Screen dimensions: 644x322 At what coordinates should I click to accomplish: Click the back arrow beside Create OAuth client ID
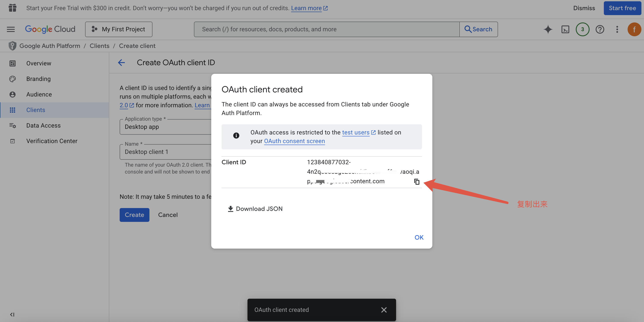coord(121,62)
